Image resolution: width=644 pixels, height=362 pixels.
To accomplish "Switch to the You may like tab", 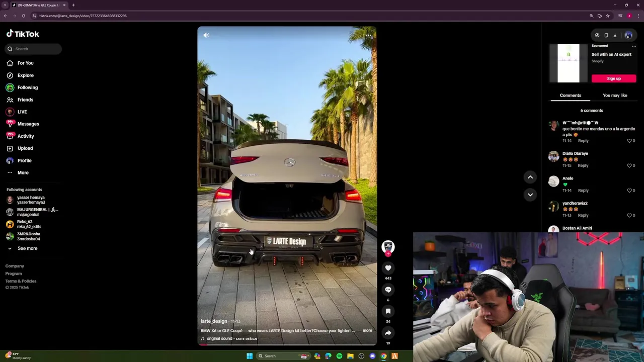I will point(615,96).
